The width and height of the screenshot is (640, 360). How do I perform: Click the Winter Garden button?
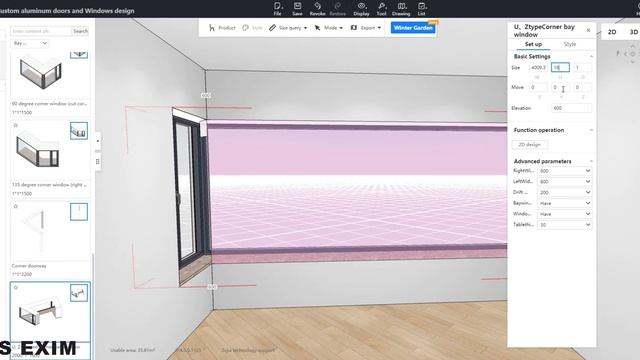pos(413,28)
